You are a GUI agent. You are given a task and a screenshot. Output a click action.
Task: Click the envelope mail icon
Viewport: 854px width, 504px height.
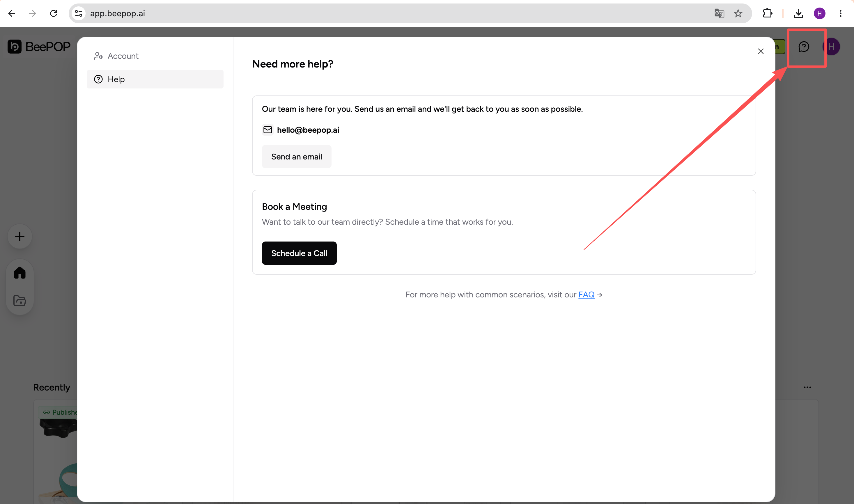[268, 130]
